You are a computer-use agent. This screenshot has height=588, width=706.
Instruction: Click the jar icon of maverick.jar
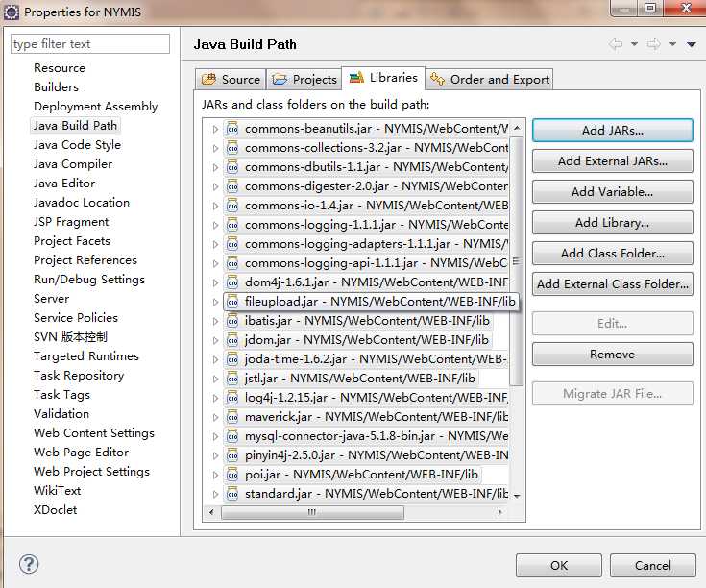point(232,417)
